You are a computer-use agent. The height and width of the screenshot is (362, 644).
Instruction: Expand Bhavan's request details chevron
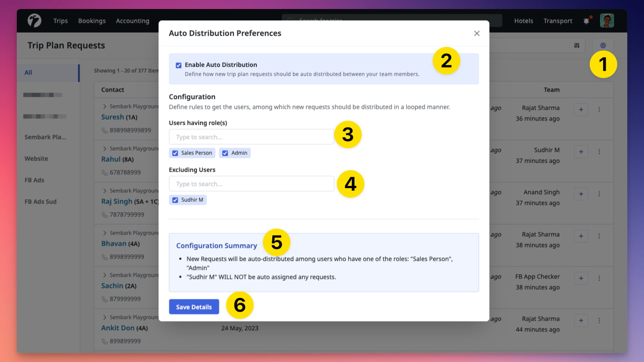tap(104, 233)
